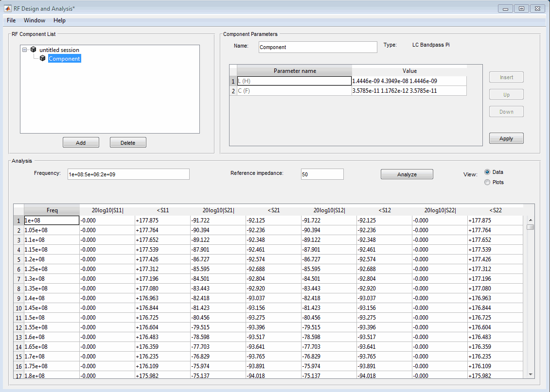Collapse the untitled session tree node
Viewport: 550px width, 392px height.
(x=24, y=50)
